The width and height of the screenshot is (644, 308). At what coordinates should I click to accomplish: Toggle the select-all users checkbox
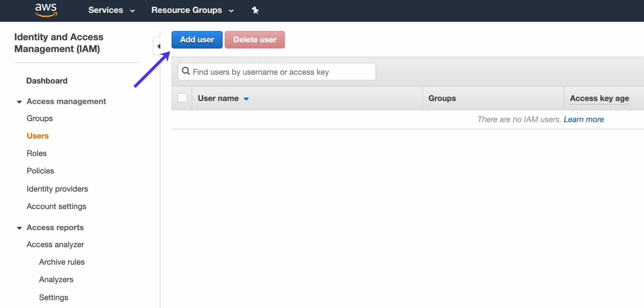(x=182, y=97)
